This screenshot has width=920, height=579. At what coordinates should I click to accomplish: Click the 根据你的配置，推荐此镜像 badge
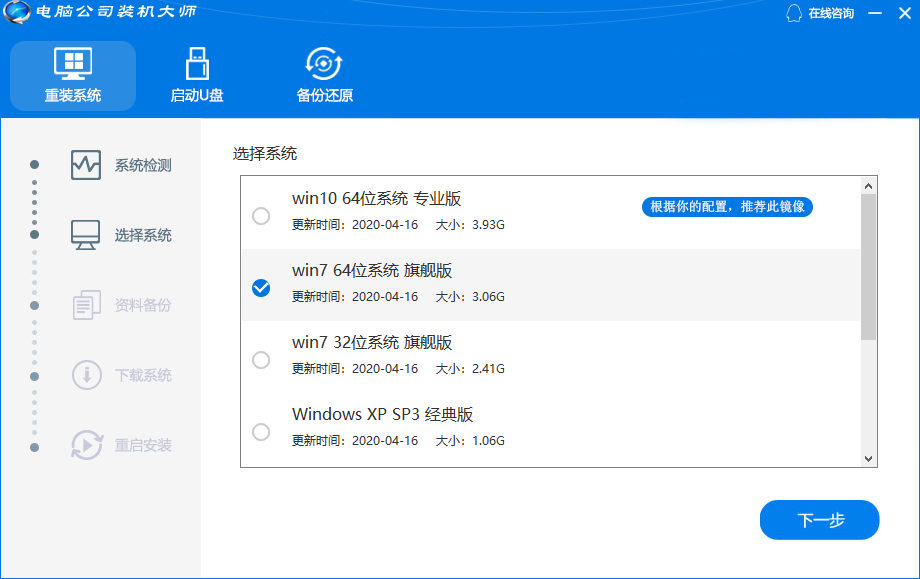pos(727,206)
